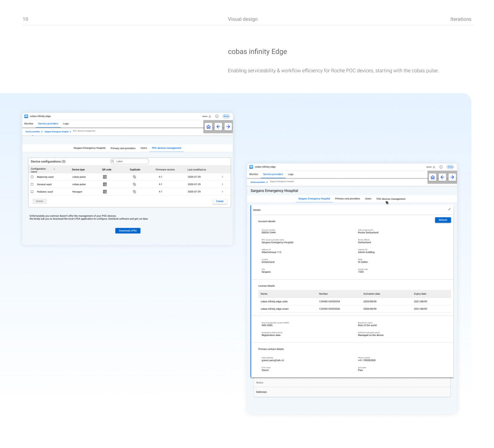Screen dimensions: 494x448
Task: Tick the Pediatric ward checkbox
Action: point(32,192)
